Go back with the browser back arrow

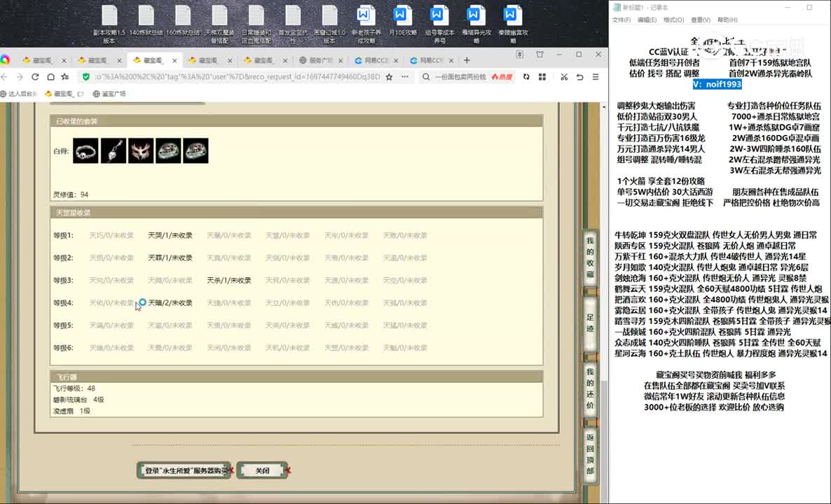[x=4, y=77]
